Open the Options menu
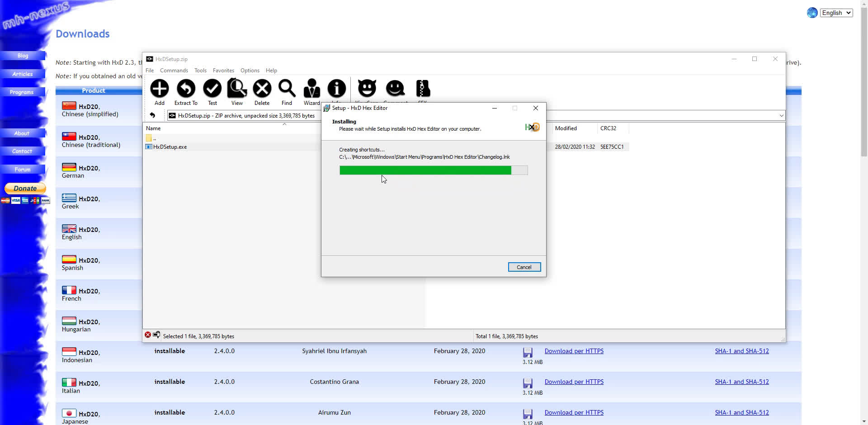Image resolution: width=868 pixels, height=425 pixels. coord(250,71)
